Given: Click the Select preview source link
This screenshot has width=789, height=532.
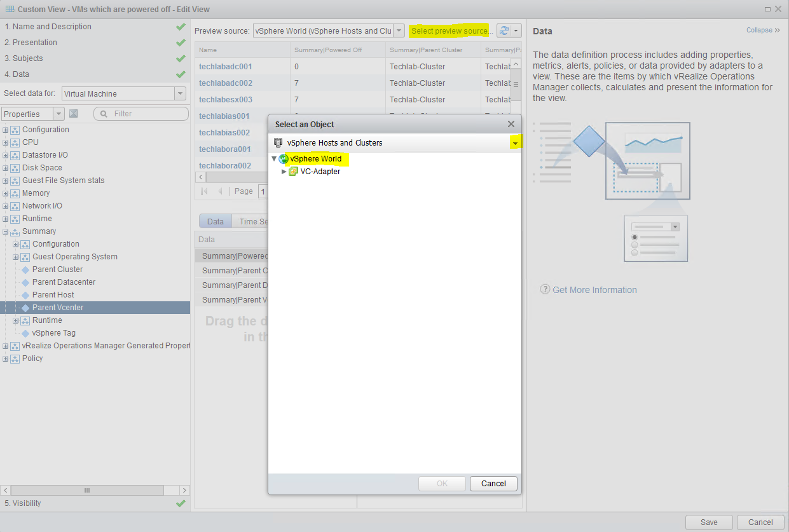Looking at the screenshot, I should (451, 31).
